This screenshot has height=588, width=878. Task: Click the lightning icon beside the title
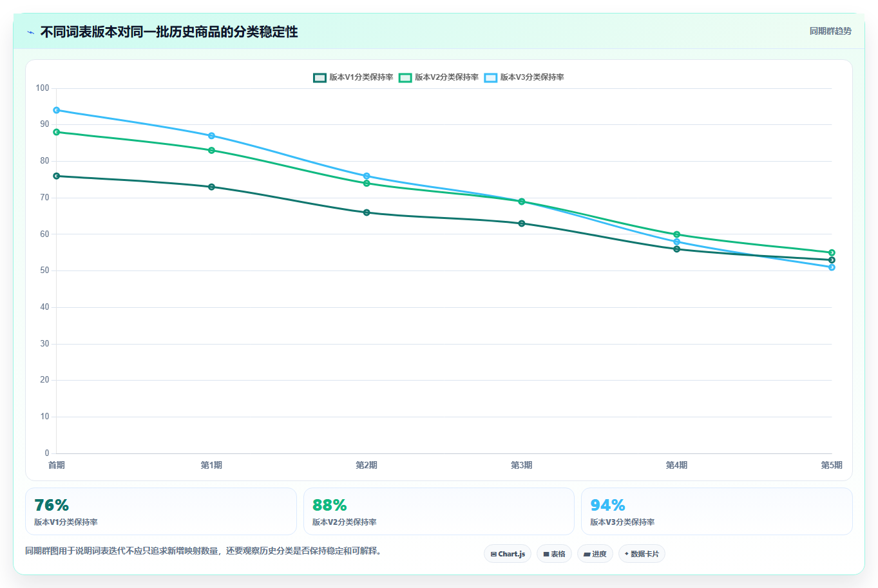coord(30,32)
